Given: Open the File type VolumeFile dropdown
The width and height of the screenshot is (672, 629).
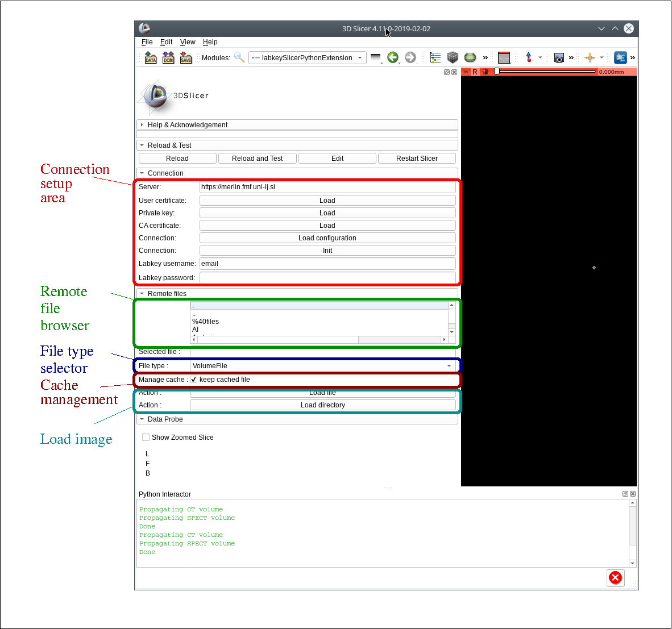Looking at the screenshot, I should (x=322, y=366).
